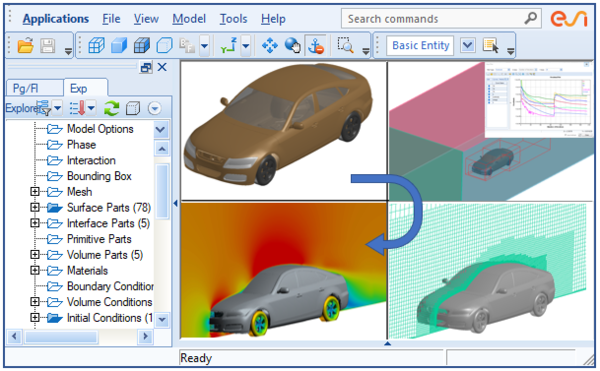Click the tree scroll down arrow
600x371 pixels.
162,319
